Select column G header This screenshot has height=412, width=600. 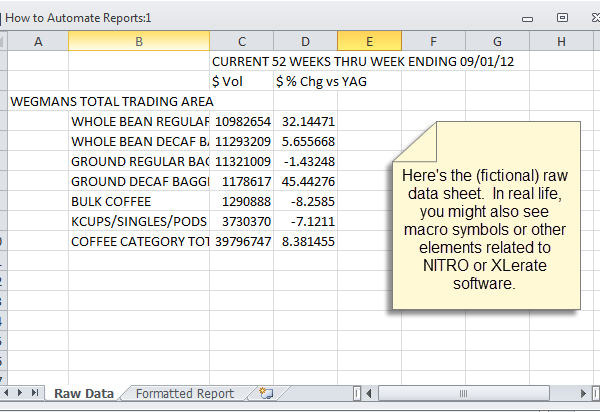coord(497,41)
